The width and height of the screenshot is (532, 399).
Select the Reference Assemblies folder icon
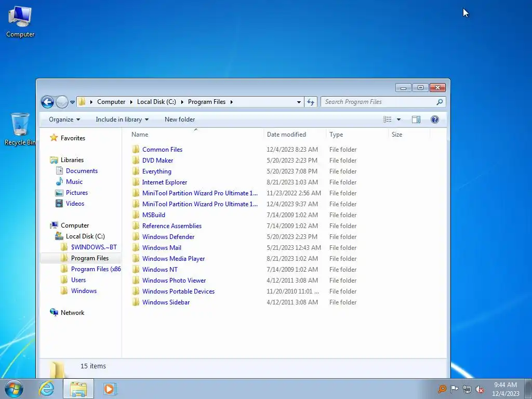pyautogui.click(x=136, y=225)
